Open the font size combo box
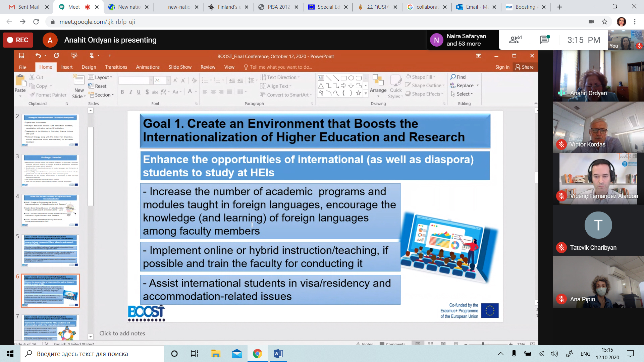The height and width of the screenshot is (362, 644). click(162, 80)
